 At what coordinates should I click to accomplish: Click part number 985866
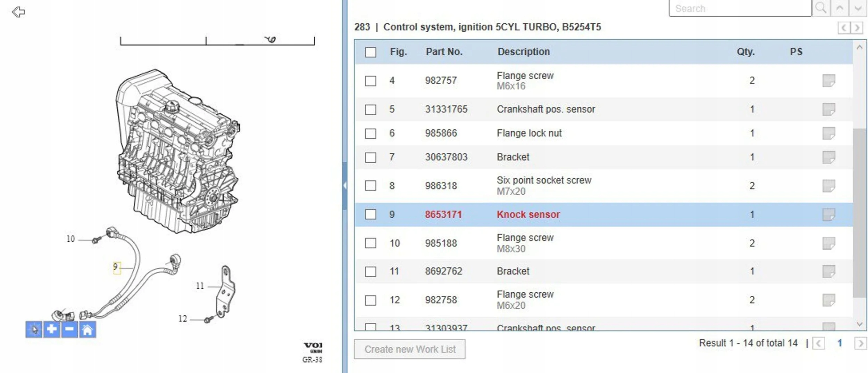coord(441,133)
